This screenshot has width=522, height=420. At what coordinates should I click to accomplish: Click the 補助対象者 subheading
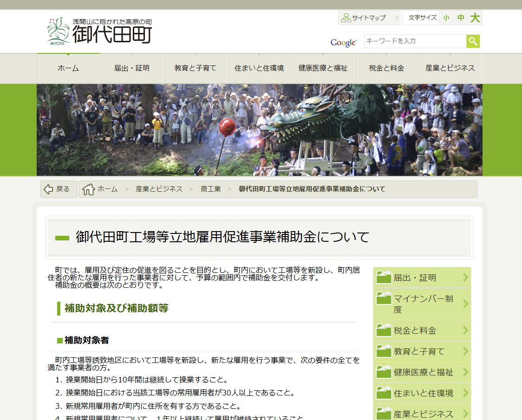coord(86,340)
